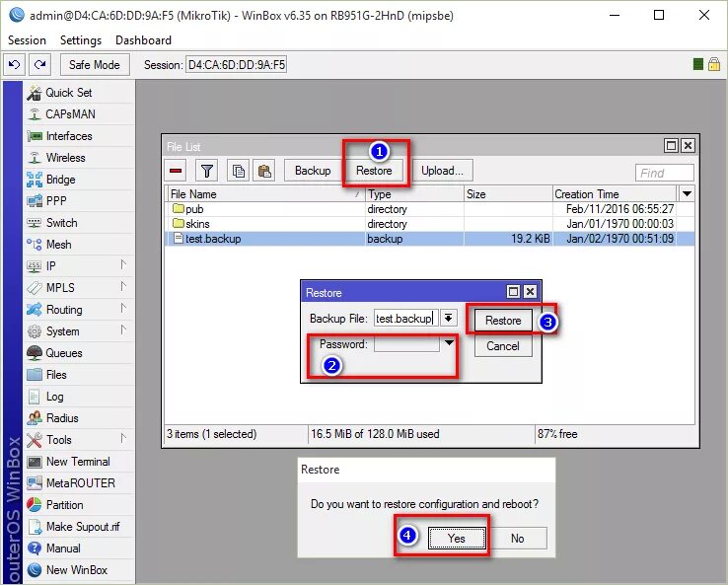Image resolution: width=728 pixels, height=585 pixels.
Task: Open the Session menu
Action: pyautogui.click(x=27, y=40)
